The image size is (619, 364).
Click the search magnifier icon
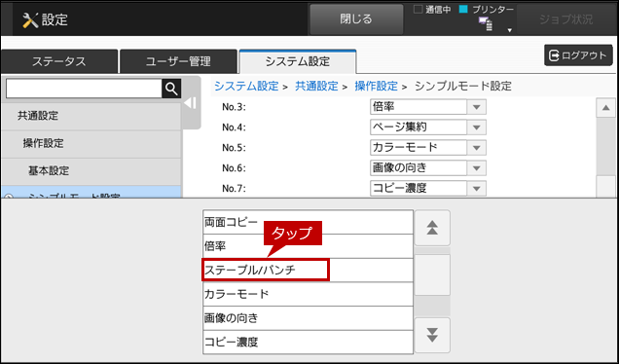171,89
